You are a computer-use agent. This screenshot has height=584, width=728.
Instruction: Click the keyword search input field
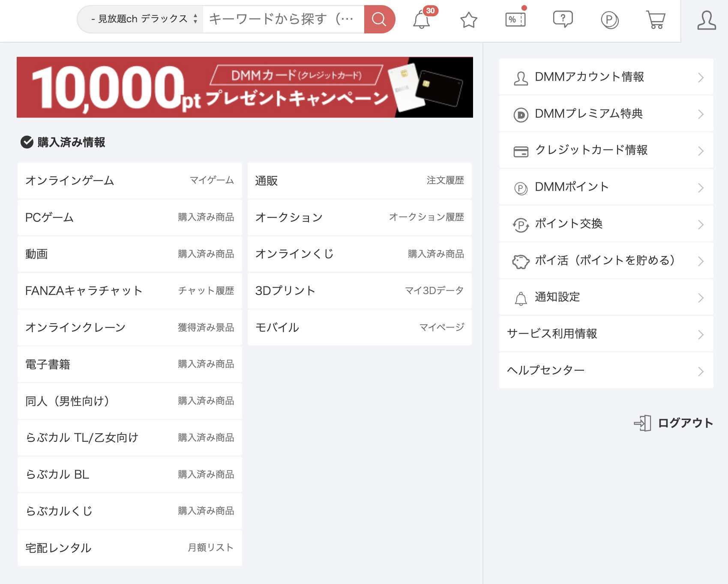283,19
